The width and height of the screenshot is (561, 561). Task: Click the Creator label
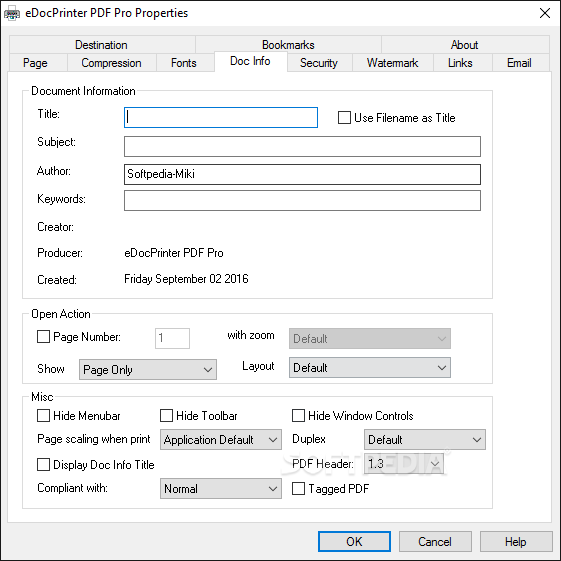click(x=55, y=227)
